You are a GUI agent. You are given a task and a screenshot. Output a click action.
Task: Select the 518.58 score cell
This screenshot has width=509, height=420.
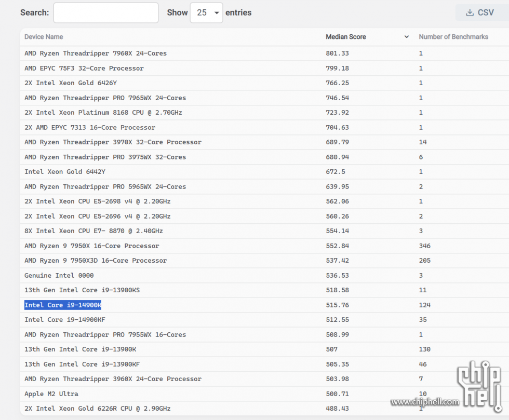pos(337,290)
